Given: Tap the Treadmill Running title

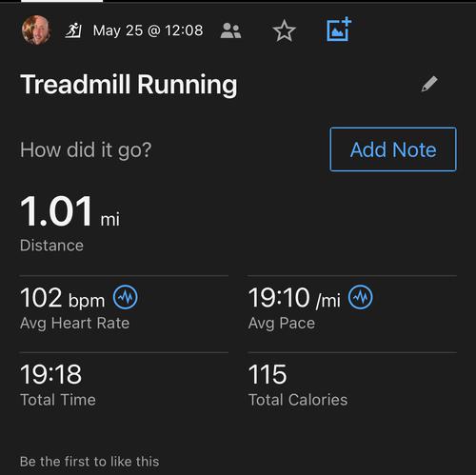Looking at the screenshot, I should [129, 85].
